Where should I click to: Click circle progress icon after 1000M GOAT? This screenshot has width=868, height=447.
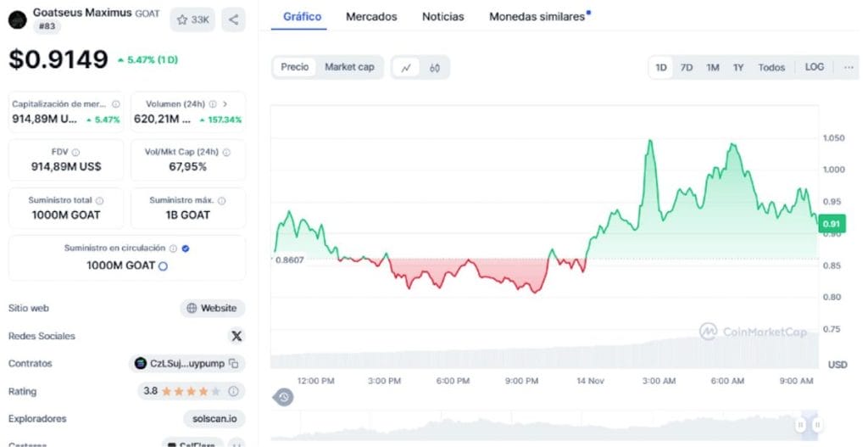[163, 266]
